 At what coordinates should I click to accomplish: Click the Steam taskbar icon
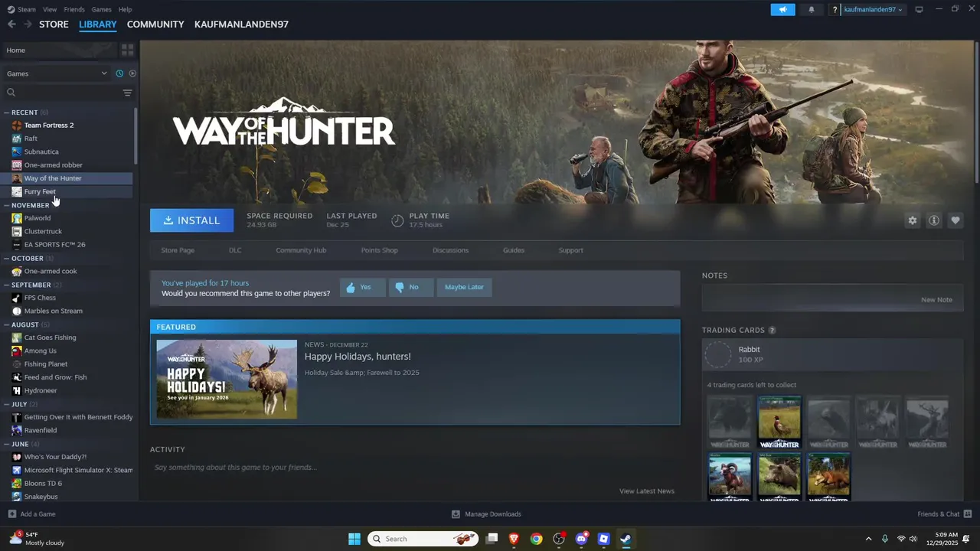point(626,539)
